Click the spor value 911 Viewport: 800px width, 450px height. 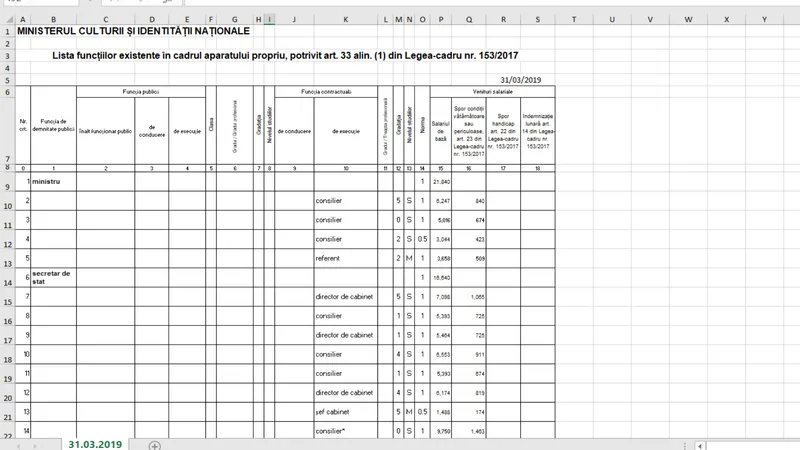(469, 354)
